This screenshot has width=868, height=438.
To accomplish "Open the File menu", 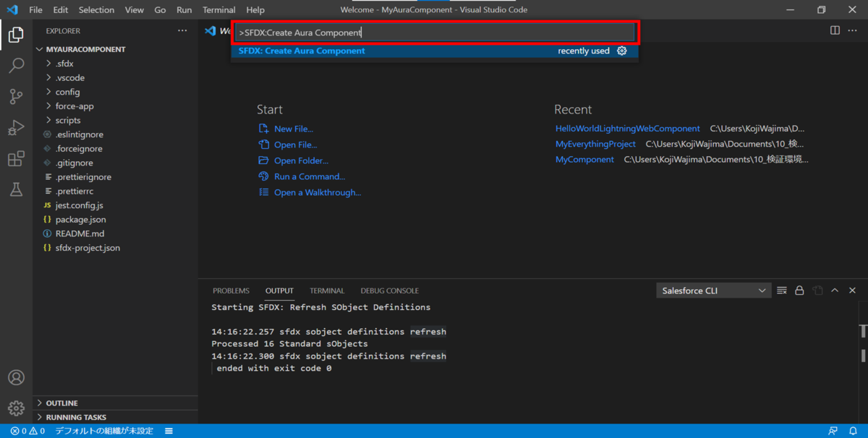I will coord(35,10).
